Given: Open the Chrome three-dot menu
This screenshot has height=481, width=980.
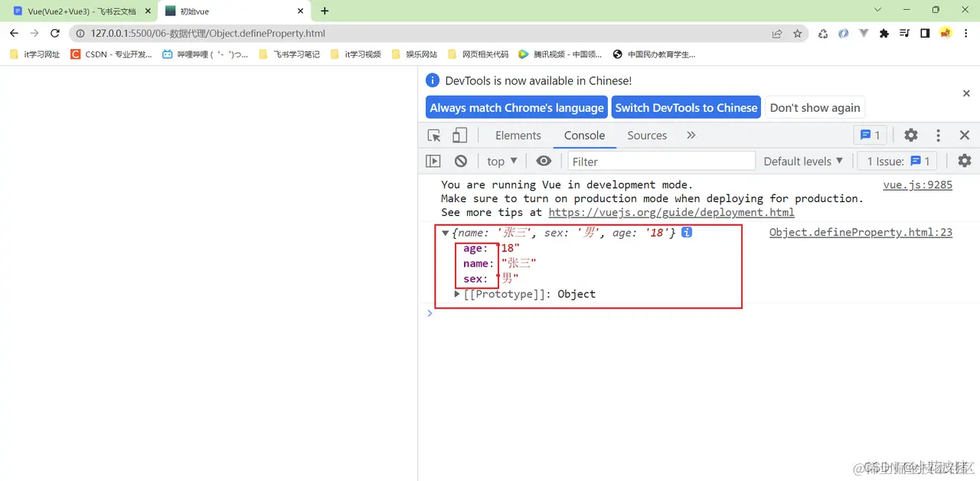Looking at the screenshot, I should click(966, 34).
